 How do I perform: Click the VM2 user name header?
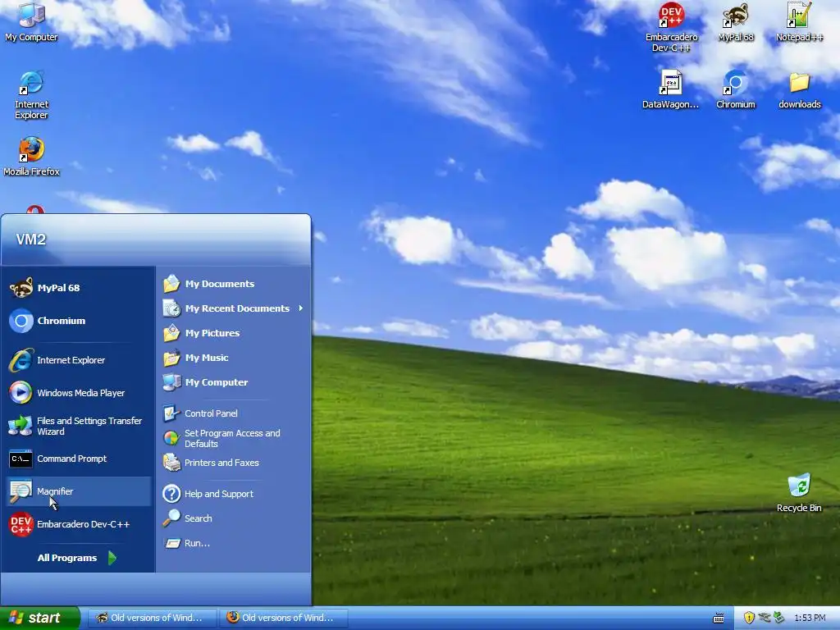(31, 240)
